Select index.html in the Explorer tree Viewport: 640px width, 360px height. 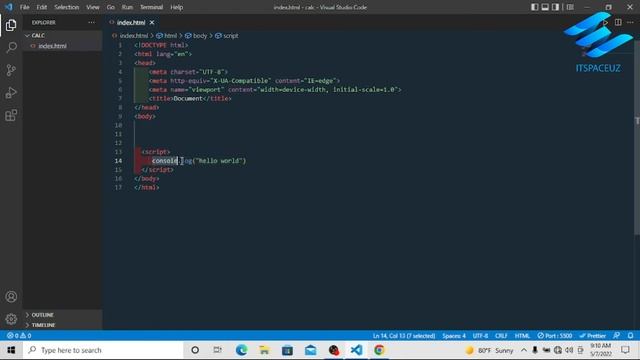click(62, 46)
